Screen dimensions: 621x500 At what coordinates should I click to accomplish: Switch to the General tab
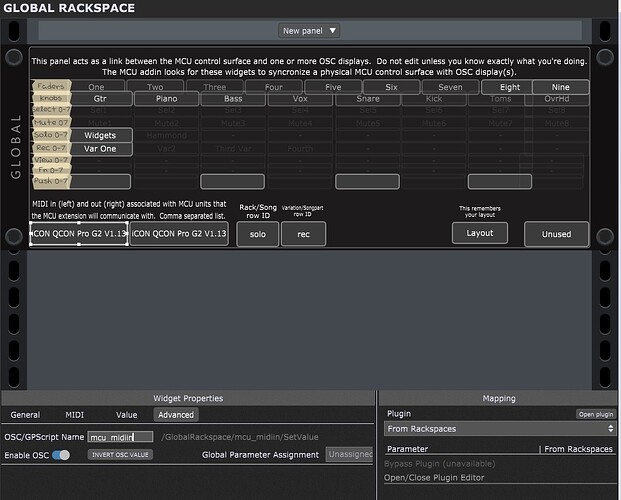click(25, 415)
